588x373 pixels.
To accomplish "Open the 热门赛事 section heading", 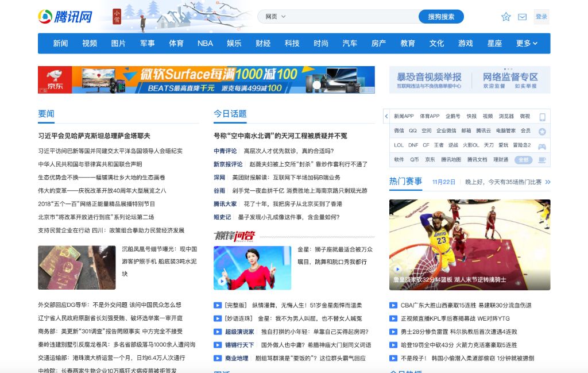I will [406, 181].
